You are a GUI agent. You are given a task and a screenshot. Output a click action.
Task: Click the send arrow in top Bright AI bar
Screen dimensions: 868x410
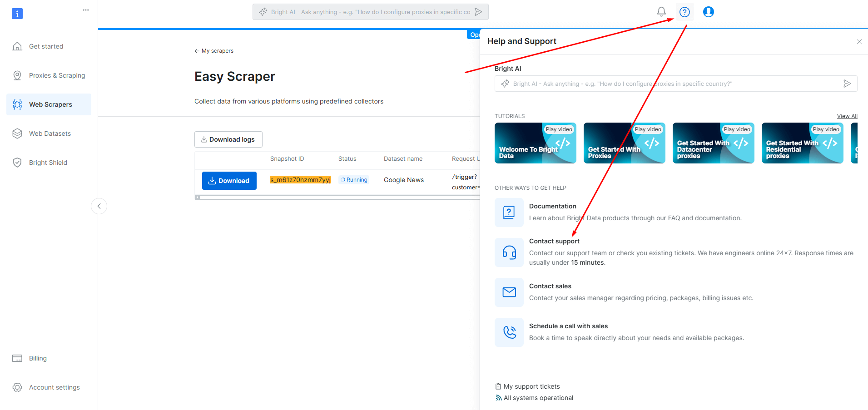(x=478, y=12)
